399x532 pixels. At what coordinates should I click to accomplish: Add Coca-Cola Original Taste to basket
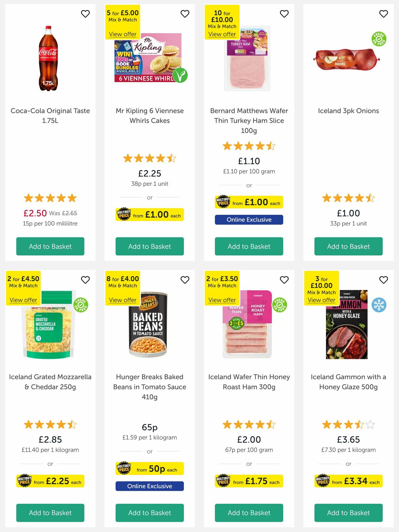click(x=50, y=246)
